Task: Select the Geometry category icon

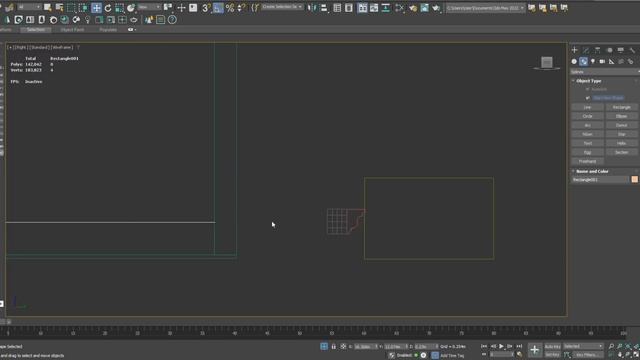Action: [x=574, y=61]
